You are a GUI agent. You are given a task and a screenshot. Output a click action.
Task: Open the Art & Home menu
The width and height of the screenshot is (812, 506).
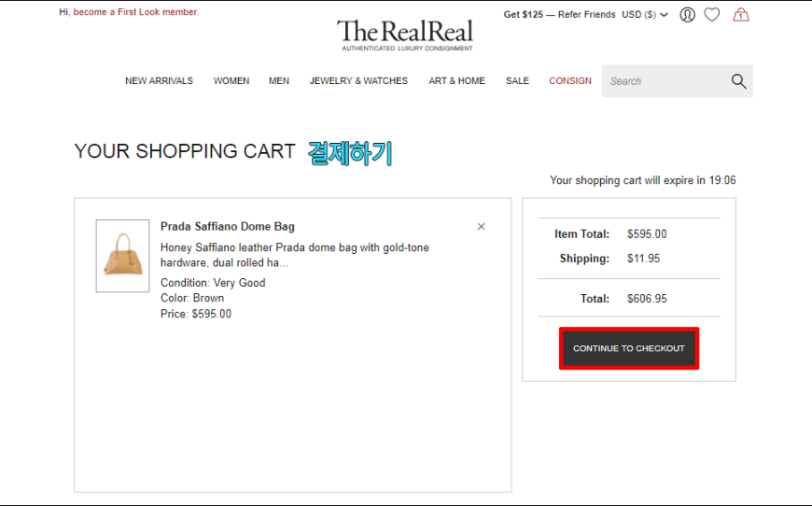pyautogui.click(x=456, y=81)
